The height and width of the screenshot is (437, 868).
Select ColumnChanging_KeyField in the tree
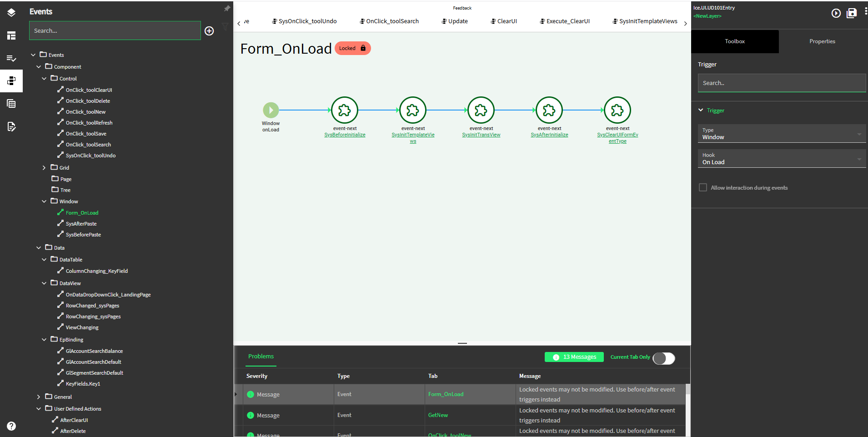tap(97, 271)
